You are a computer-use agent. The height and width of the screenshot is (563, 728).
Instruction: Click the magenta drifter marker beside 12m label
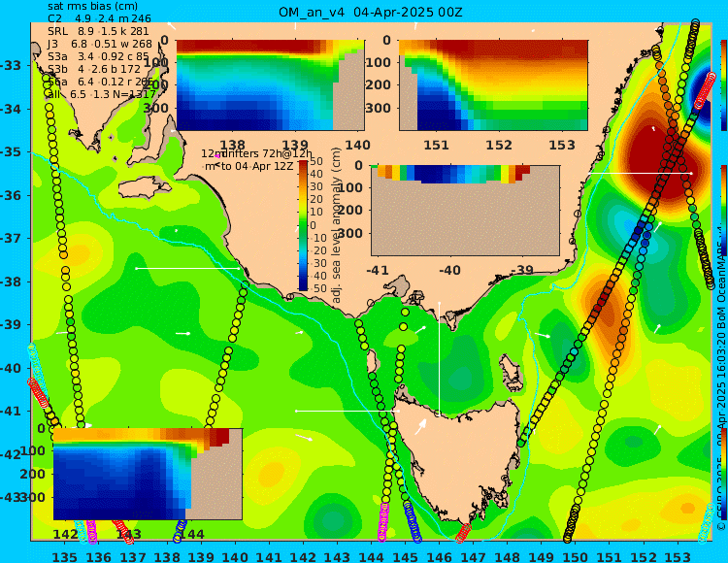217,156
